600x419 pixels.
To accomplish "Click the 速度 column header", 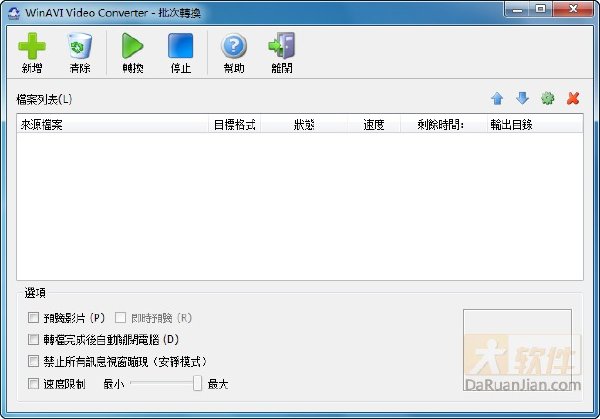I will pyautogui.click(x=374, y=124).
